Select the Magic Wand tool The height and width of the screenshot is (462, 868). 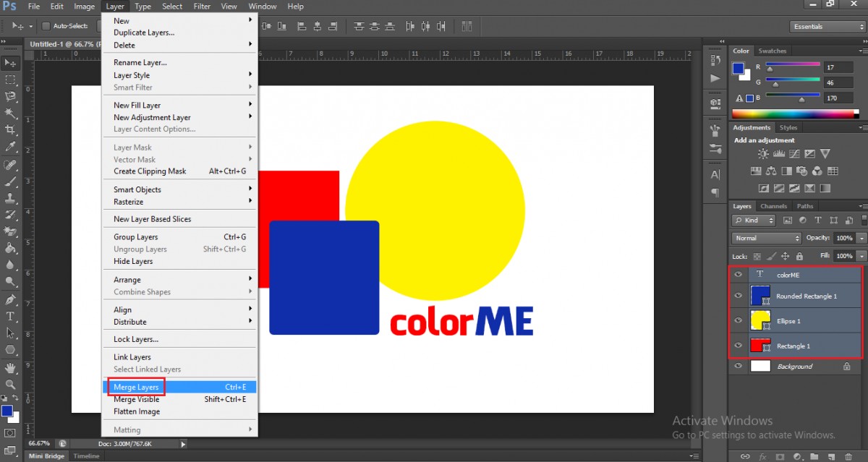[x=10, y=113]
